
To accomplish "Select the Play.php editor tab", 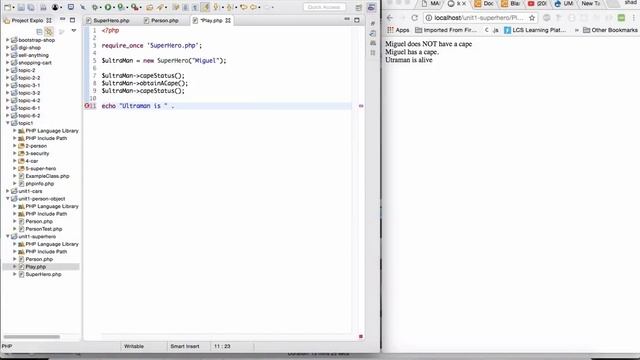I will (x=211, y=20).
